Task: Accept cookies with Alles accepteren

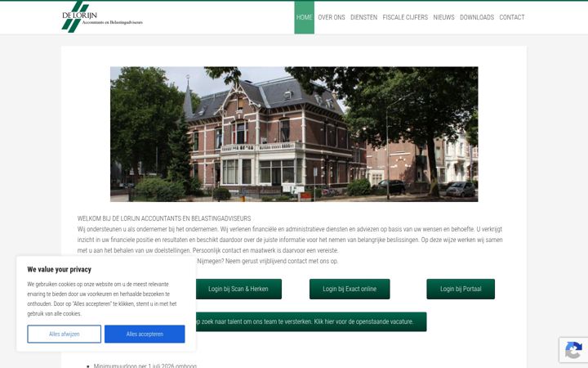Action: click(x=145, y=334)
